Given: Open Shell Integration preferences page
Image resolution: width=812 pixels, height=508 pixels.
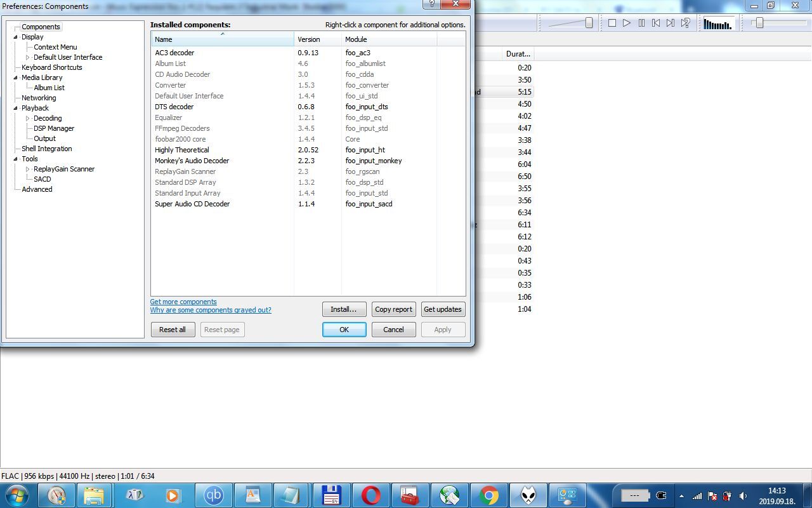Looking at the screenshot, I should tap(47, 149).
